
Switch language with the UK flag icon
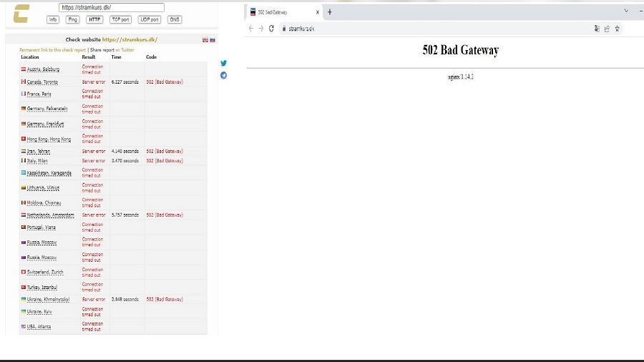point(205,40)
